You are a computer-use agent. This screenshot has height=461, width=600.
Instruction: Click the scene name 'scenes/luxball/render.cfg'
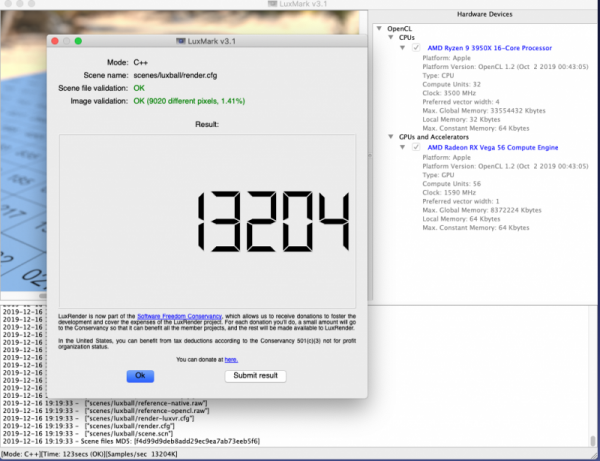(x=175, y=75)
